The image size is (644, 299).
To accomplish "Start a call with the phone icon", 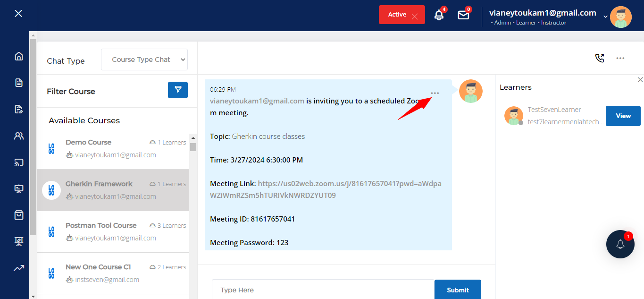I will pyautogui.click(x=599, y=58).
